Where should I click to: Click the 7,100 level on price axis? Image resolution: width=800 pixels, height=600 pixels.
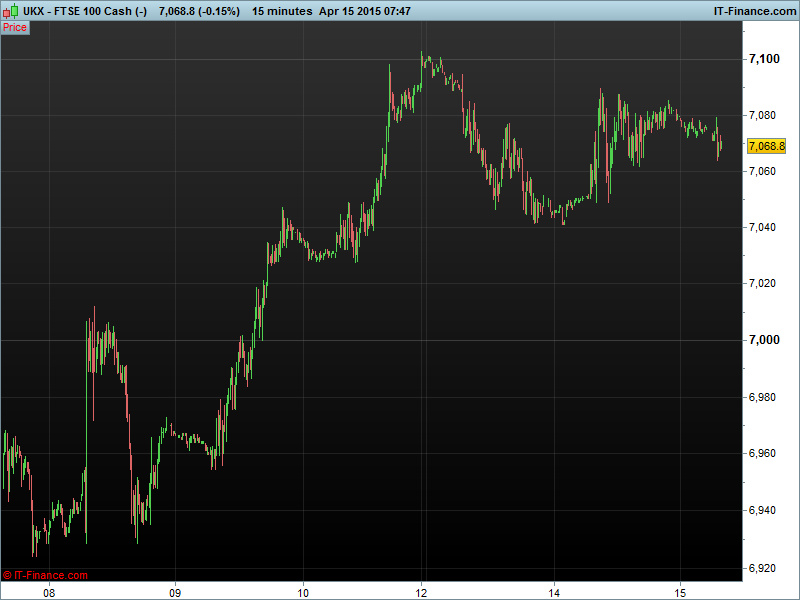764,60
